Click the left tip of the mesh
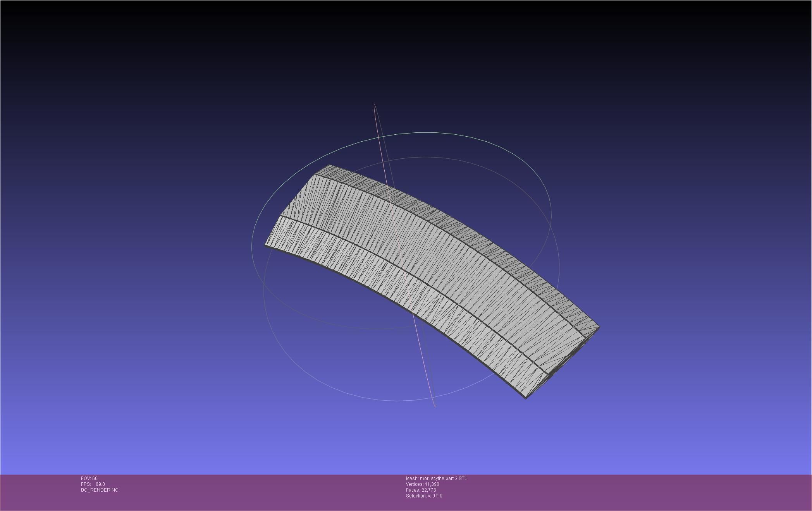The width and height of the screenshot is (812, 511). click(x=267, y=244)
